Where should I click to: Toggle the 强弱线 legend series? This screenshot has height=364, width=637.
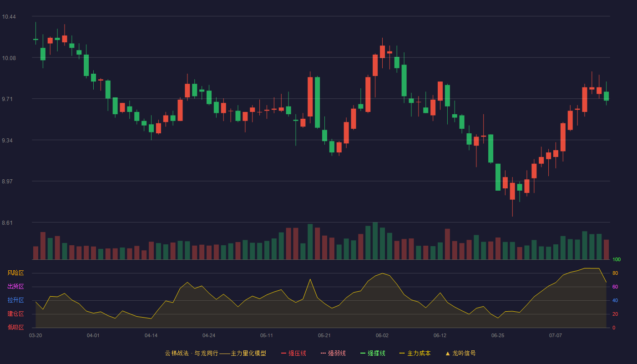point(333,353)
